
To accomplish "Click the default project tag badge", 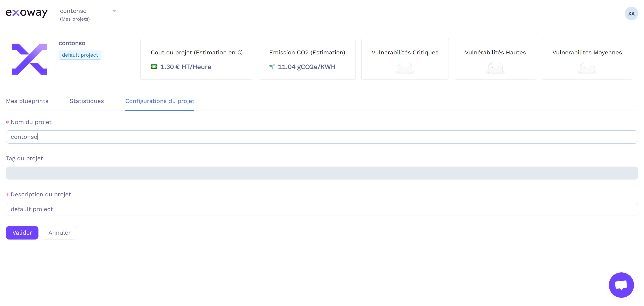I will [x=80, y=55].
